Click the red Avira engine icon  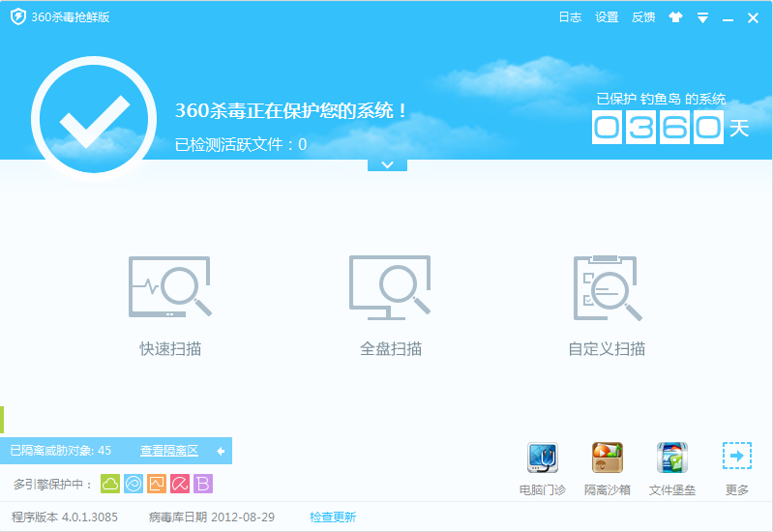tap(180, 484)
